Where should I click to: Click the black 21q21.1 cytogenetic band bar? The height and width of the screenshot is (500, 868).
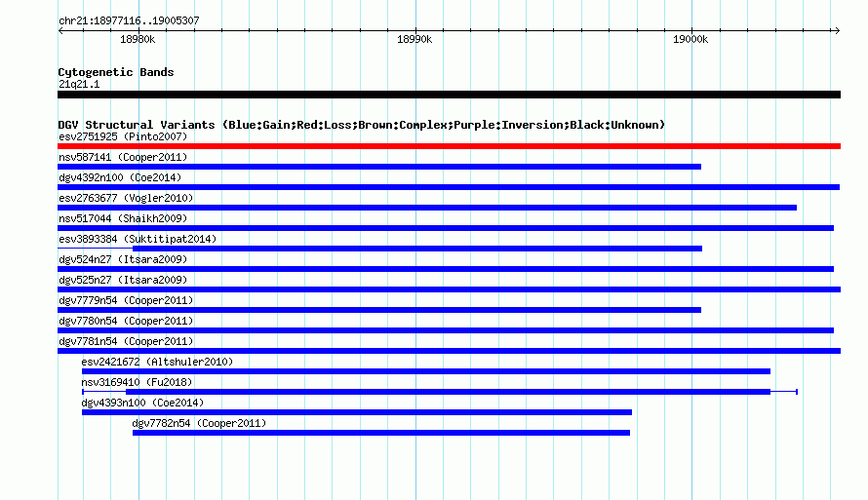coord(449,95)
